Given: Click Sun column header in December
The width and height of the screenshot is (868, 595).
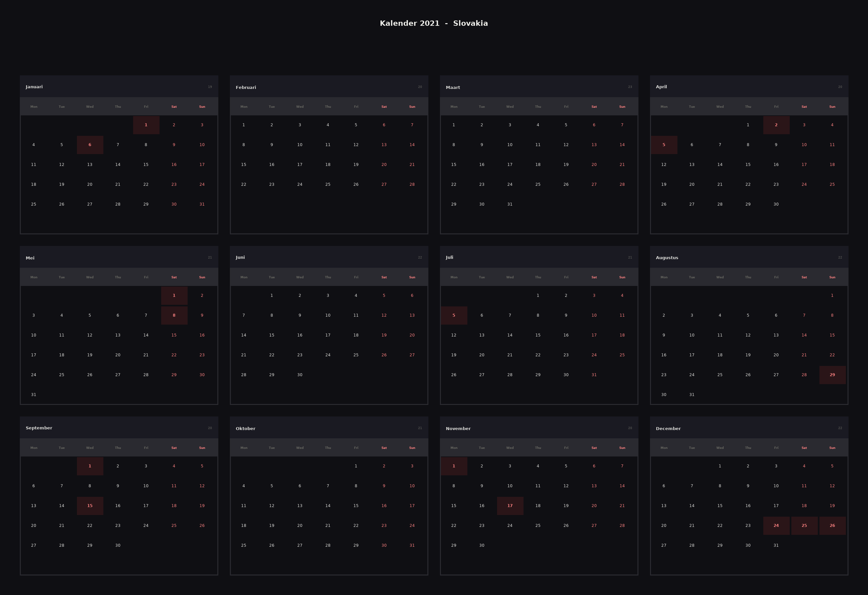Looking at the screenshot, I should 832,448.
